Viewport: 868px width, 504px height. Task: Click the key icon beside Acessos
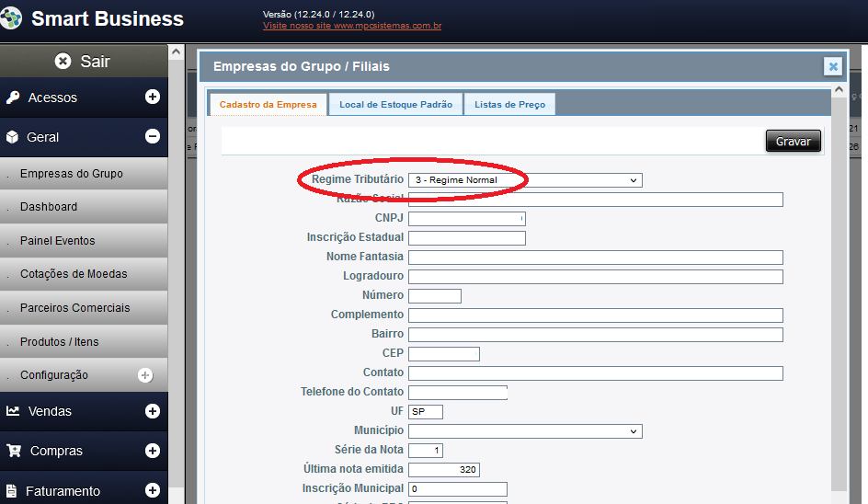tap(13, 97)
